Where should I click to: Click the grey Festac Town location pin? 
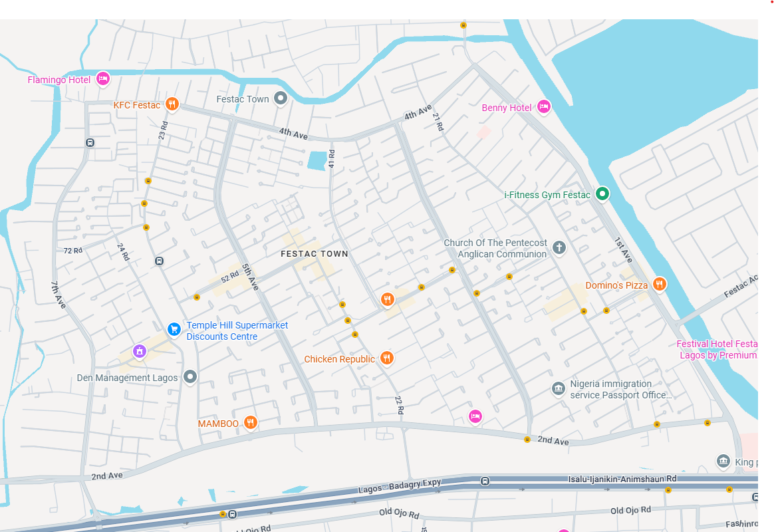tap(281, 98)
